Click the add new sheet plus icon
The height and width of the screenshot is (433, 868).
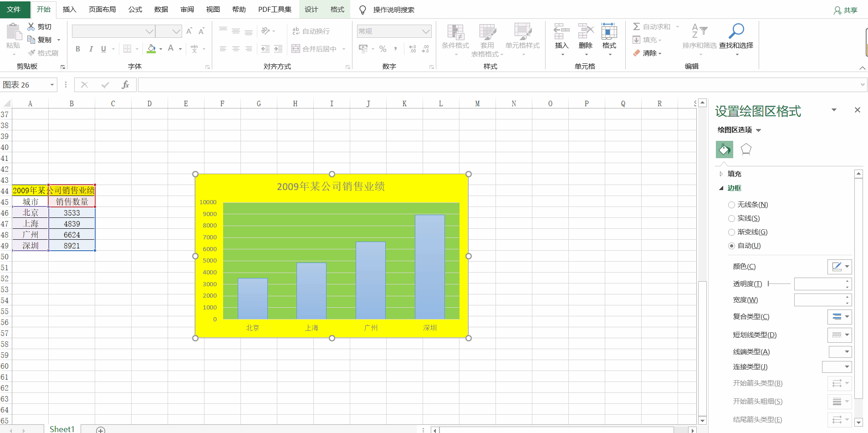101,430
